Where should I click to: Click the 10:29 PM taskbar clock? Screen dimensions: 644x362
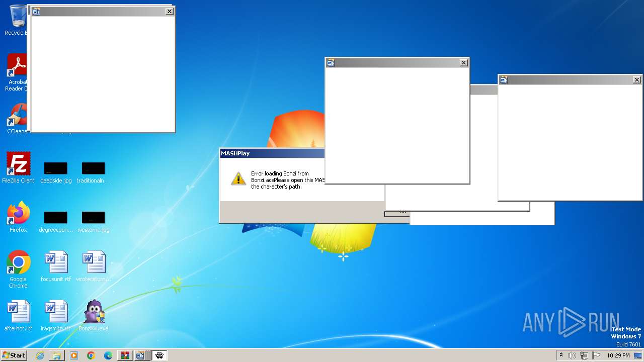click(x=618, y=355)
